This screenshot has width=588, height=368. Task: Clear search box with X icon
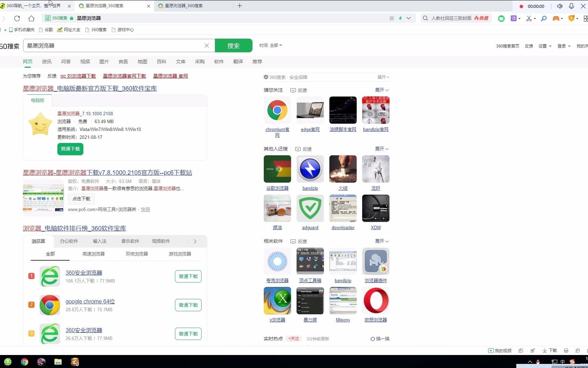[x=207, y=45]
